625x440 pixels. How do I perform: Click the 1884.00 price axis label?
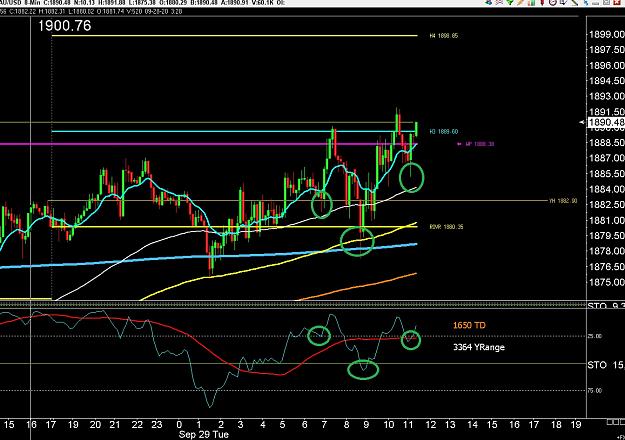[x=607, y=189]
